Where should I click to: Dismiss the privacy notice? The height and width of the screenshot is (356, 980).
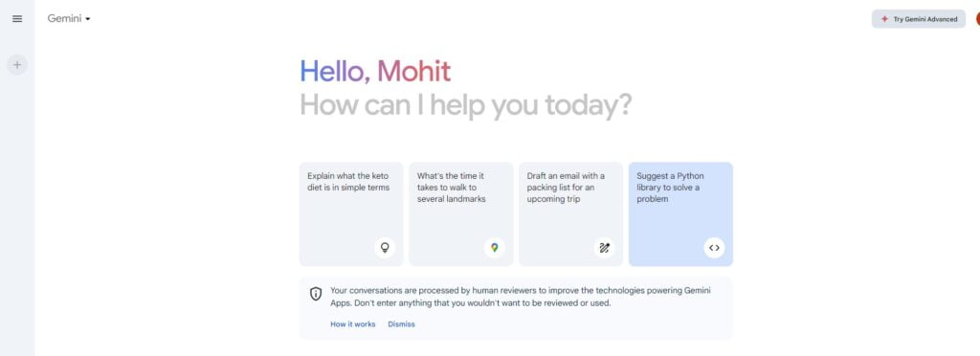[401, 324]
